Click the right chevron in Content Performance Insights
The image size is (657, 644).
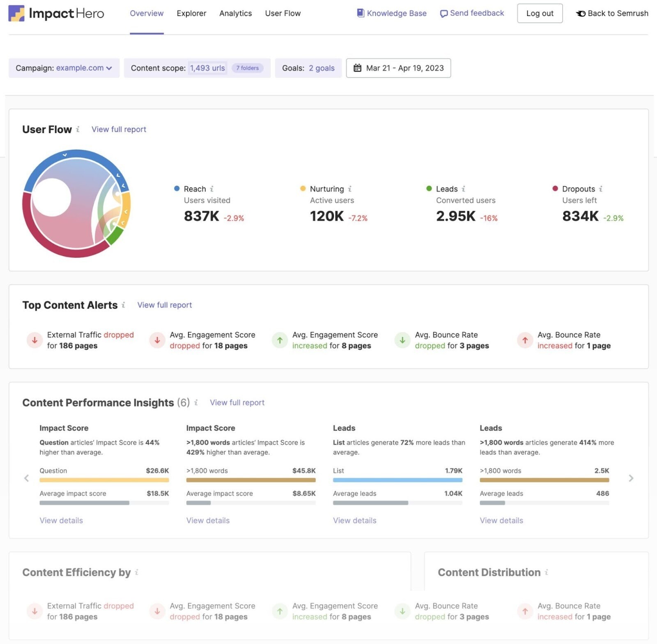[631, 478]
